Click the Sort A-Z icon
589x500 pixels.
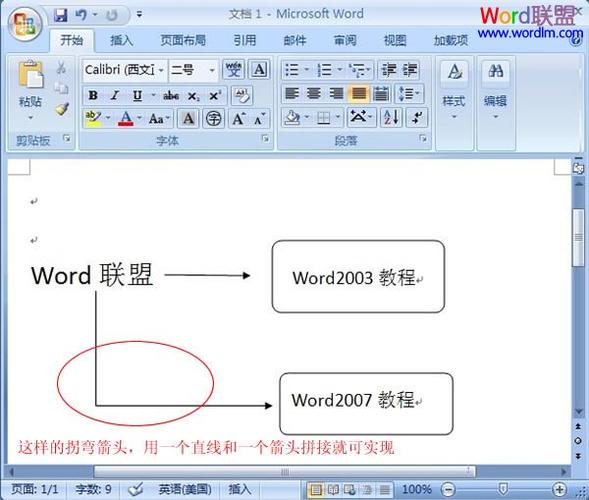391,118
